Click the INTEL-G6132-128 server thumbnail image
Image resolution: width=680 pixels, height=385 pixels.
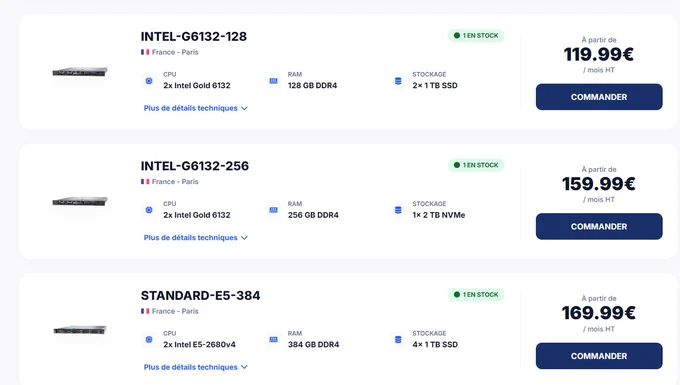tap(80, 72)
